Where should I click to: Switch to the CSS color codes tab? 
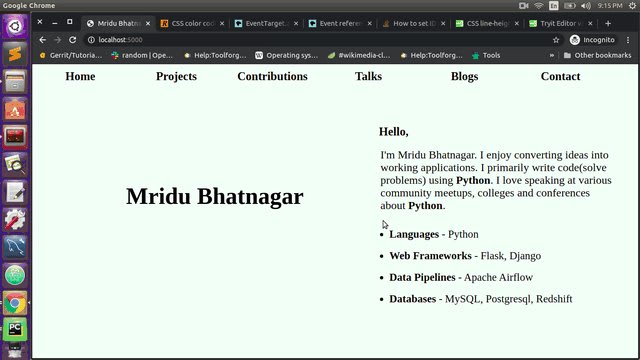(x=193, y=23)
